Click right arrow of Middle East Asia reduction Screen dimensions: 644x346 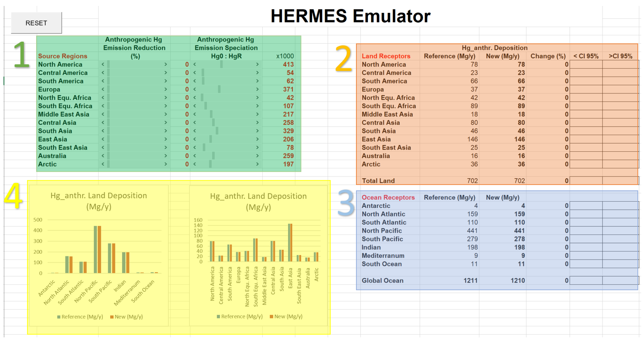click(165, 114)
